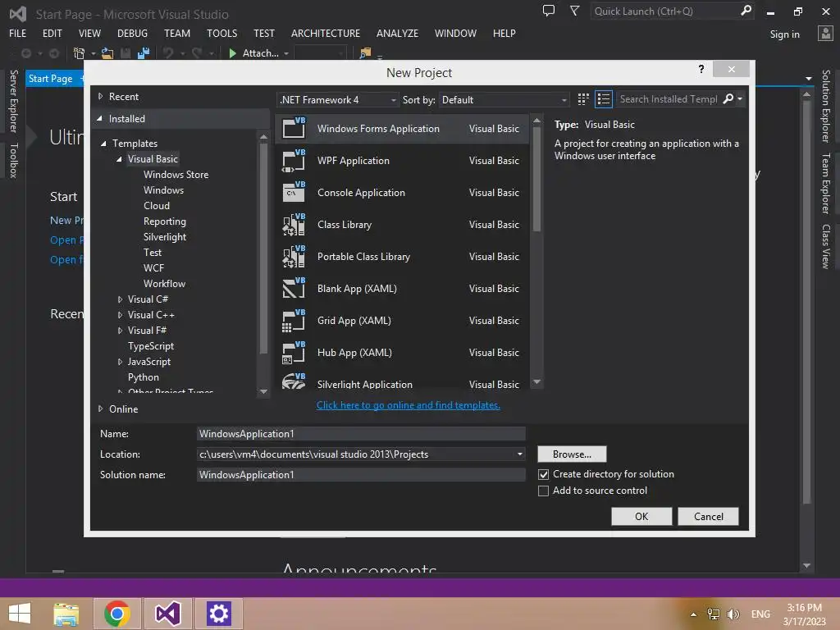Open the FILE menu
Image resolution: width=840 pixels, height=630 pixels.
[x=18, y=33]
